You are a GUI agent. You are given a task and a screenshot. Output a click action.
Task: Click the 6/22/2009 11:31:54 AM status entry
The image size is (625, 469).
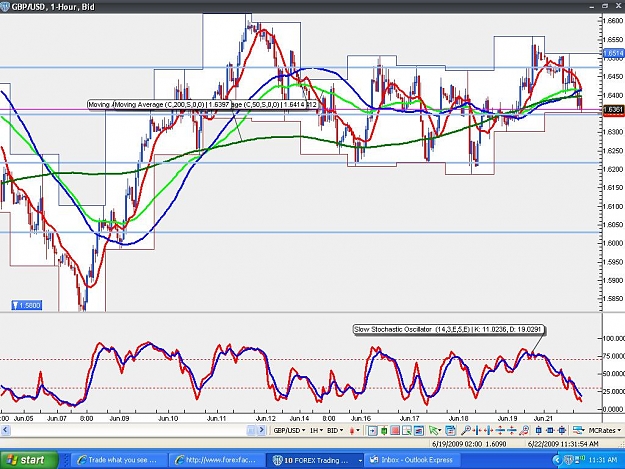[x=563, y=443]
